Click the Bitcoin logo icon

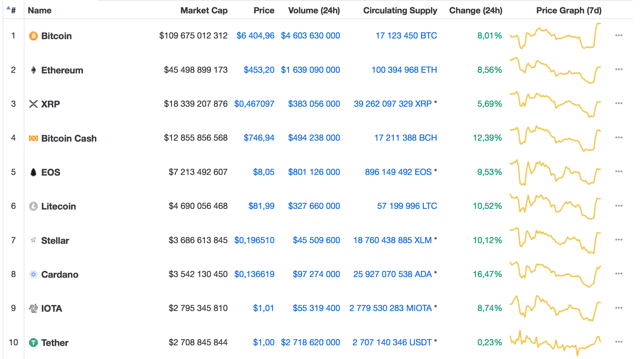click(33, 36)
